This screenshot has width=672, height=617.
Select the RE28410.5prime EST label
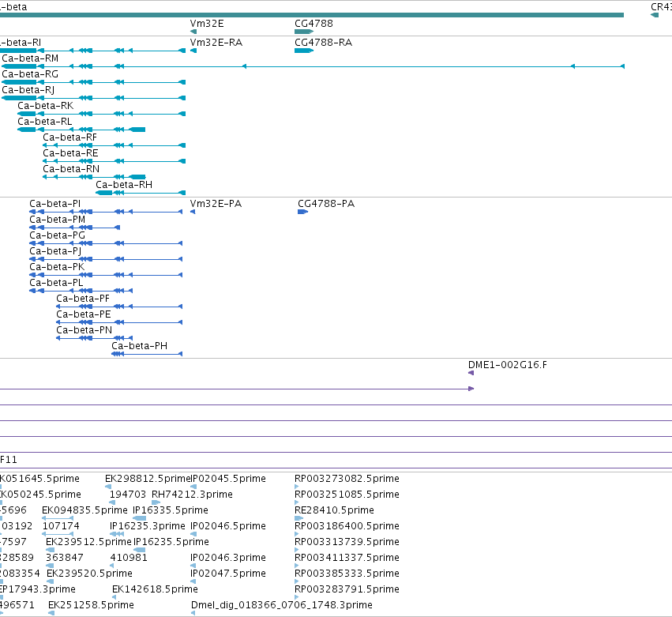coord(334,510)
